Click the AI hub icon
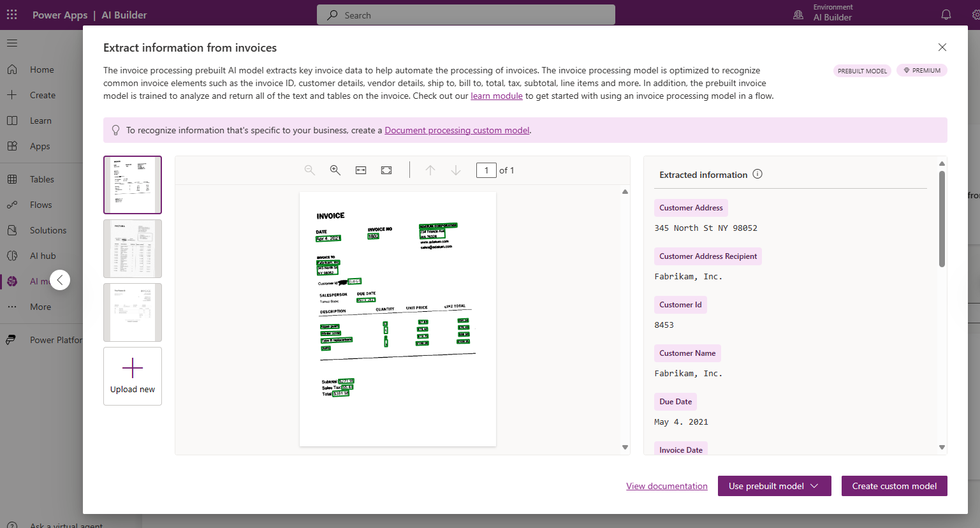The image size is (980, 528). 12,256
